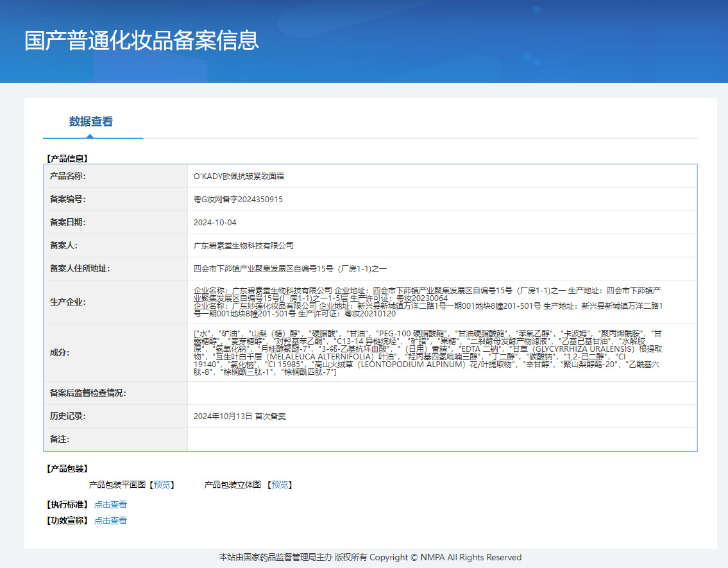Click the 产品名称 row label
728x568 pixels.
pos(68,176)
